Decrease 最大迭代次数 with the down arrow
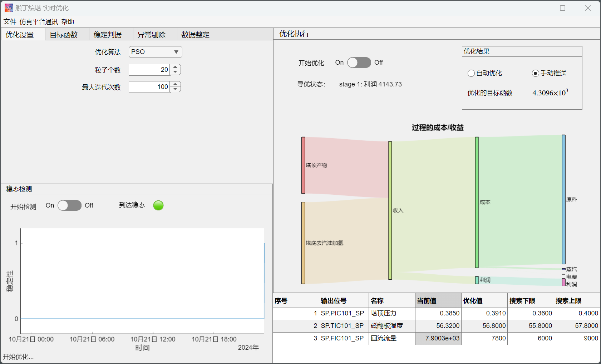 [x=175, y=89]
